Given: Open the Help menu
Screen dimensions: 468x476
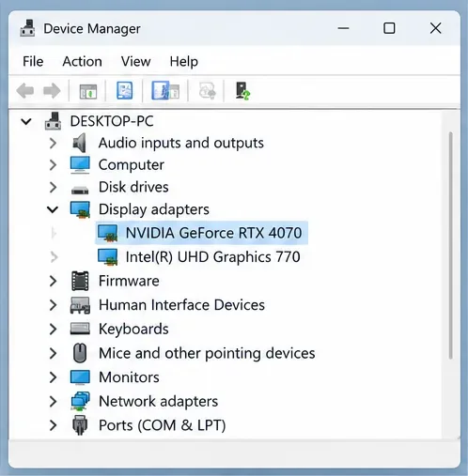Looking at the screenshot, I should pyautogui.click(x=184, y=62).
